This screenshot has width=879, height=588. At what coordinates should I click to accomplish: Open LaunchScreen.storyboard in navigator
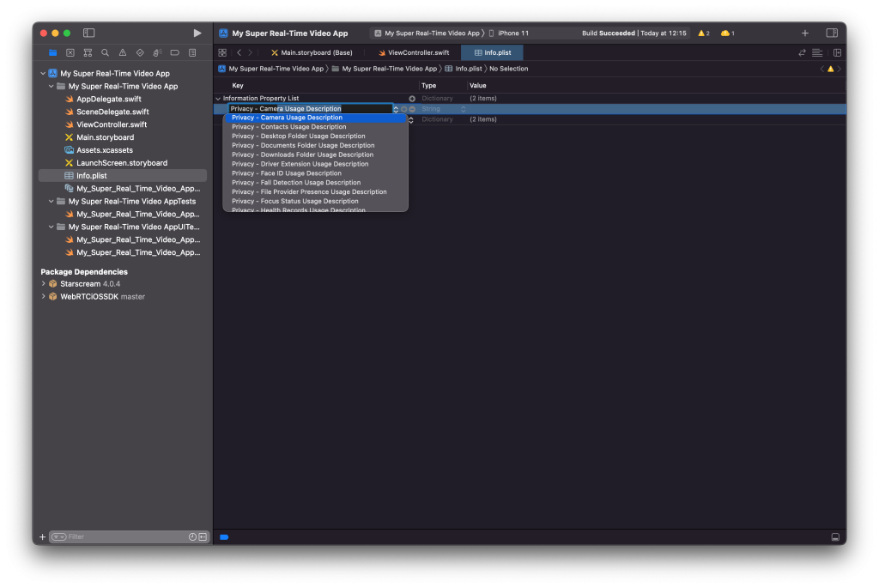pos(122,163)
